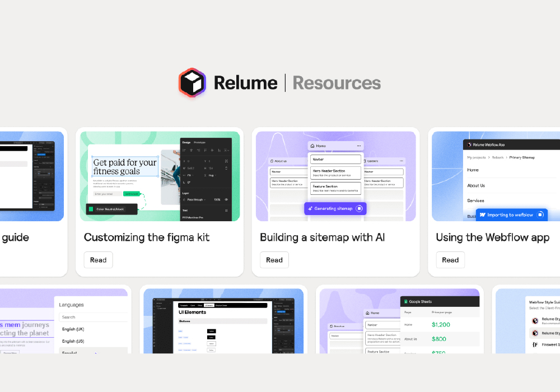This screenshot has width=560, height=392.
Task: Click the Languages search field
Action: click(93, 317)
